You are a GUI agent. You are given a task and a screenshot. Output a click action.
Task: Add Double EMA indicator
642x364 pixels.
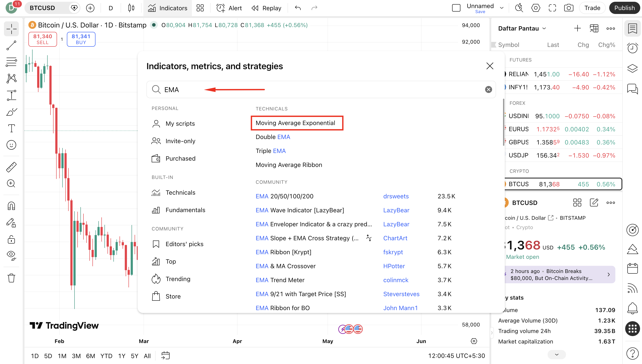click(x=273, y=137)
